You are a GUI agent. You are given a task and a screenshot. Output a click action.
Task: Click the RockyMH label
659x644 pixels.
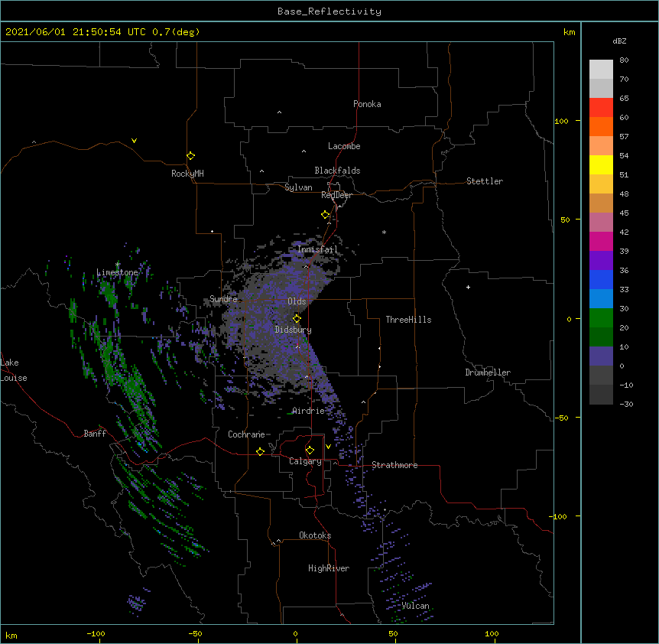[187, 174]
